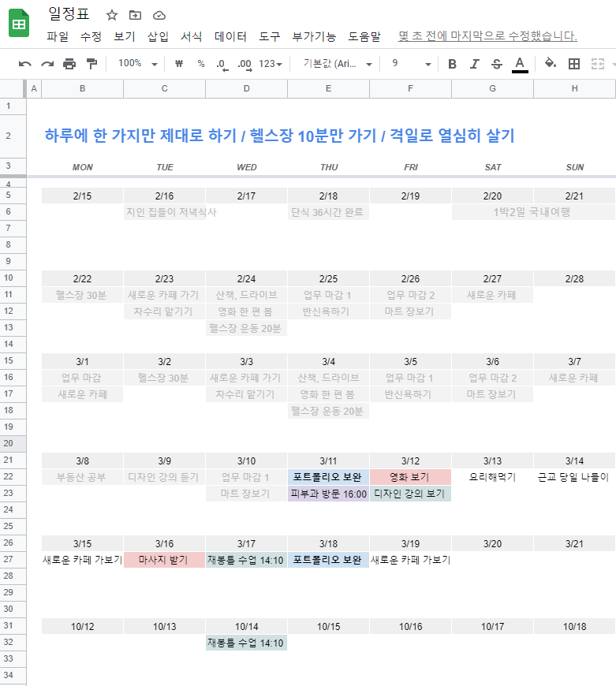Viewport: 616px width, 686px height.
Task: Open the last edit history link
Action: pos(487,35)
